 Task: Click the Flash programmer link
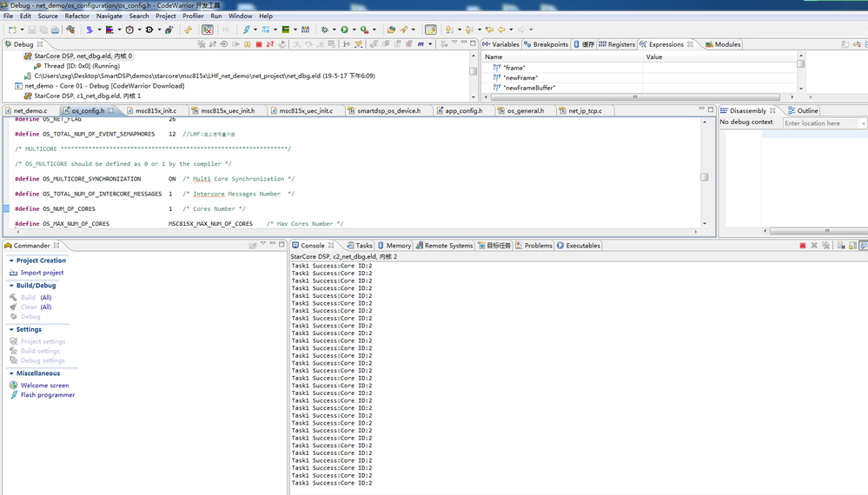(x=48, y=395)
